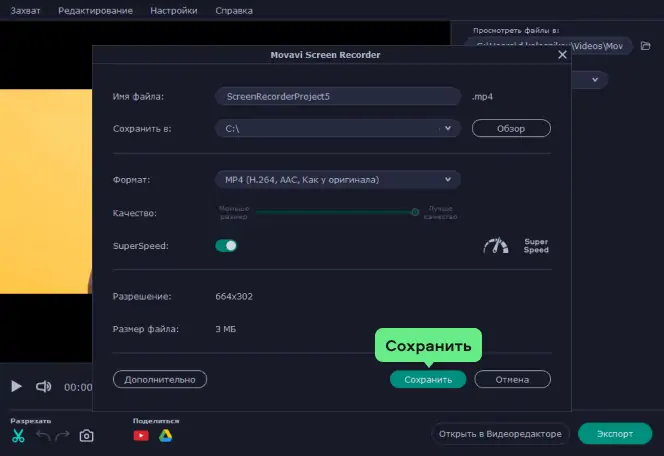The height and width of the screenshot is (456, 664).
Task: Click the Экспорт button
Action: (615, 434)
